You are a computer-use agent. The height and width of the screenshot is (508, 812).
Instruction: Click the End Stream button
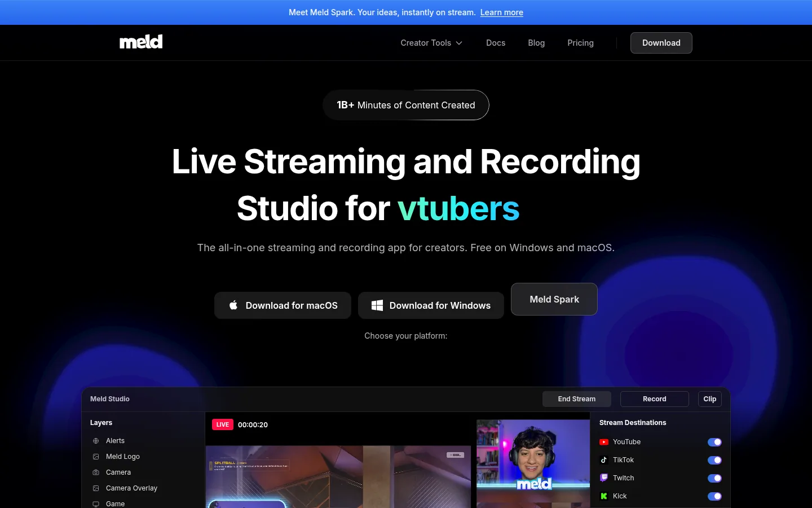click(x=576, y=399)
